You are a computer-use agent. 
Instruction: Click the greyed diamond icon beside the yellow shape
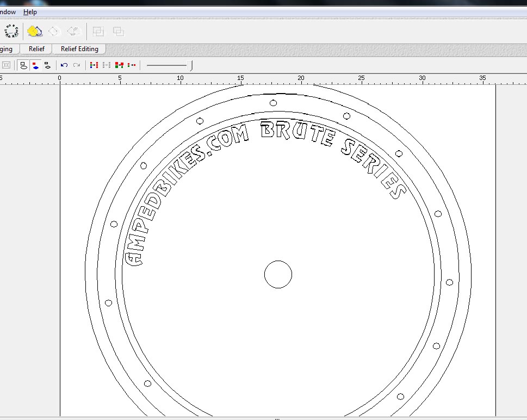click(x=53, y=32)
